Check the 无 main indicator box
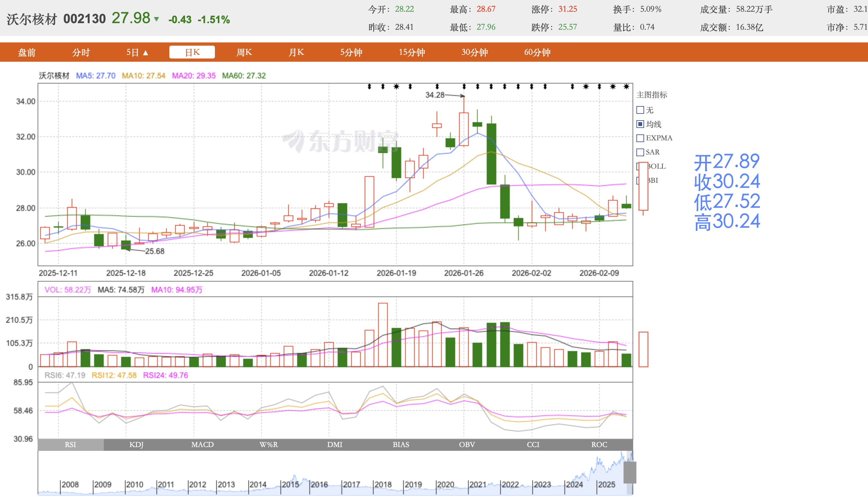Viewport: 868px width, 497px height. click(x=640, y=110)
